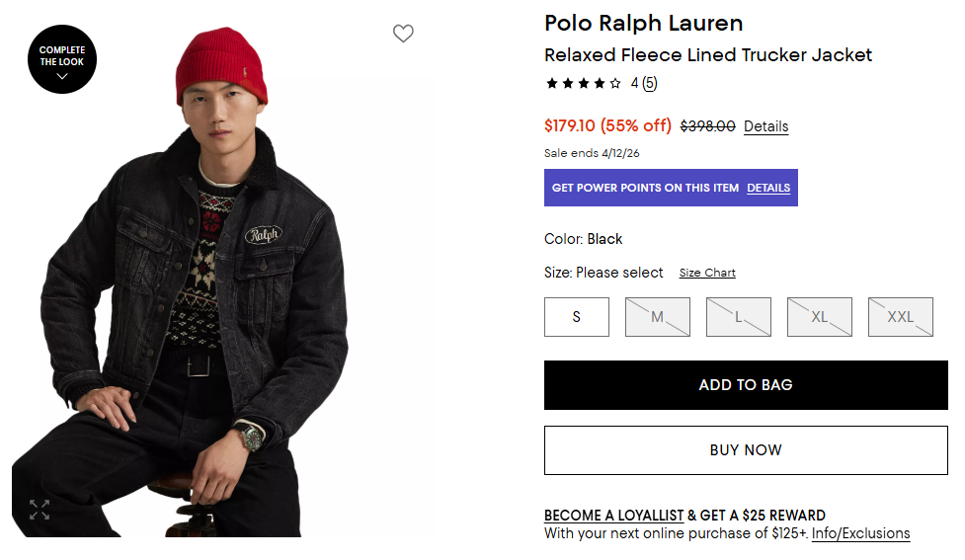Image resolution: width=965 pixels, height=560 pixels.
Task: Click the Become a Loyallist link
Action: coord(613,516)
